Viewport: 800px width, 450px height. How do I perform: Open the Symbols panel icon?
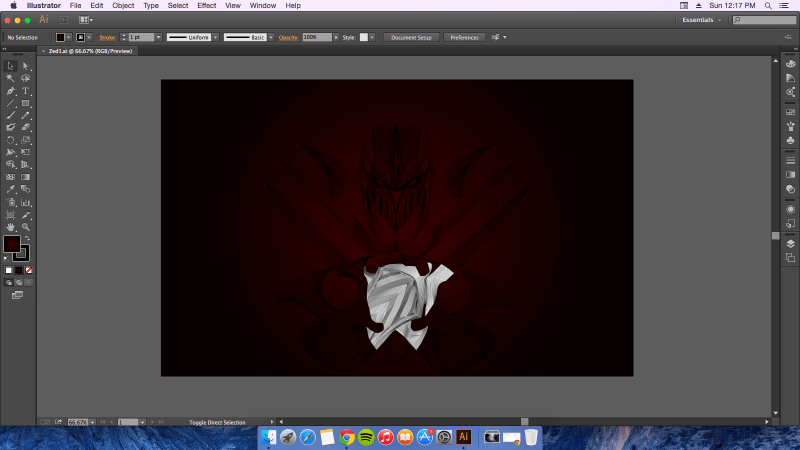(790, 140)
